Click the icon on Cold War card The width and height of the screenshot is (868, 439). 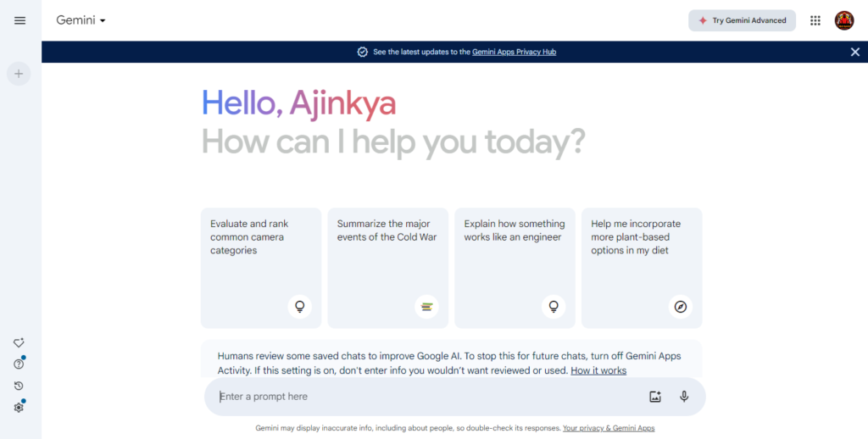pos(427,307)
